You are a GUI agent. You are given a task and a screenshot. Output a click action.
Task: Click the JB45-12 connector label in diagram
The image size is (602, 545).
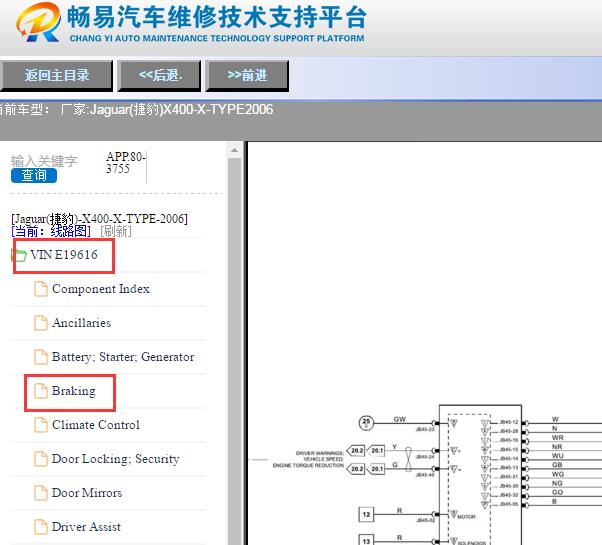(509, 422)
